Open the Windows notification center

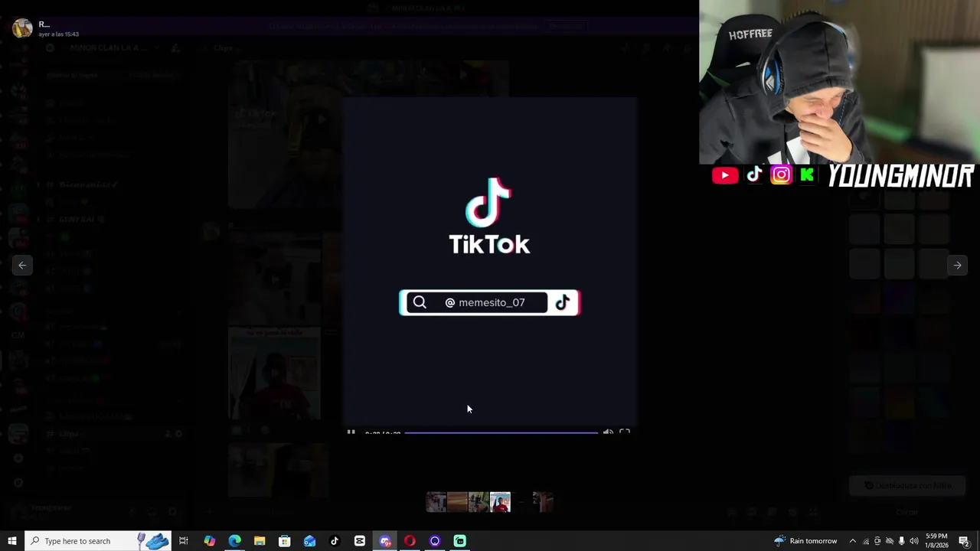tap(965, 541)
